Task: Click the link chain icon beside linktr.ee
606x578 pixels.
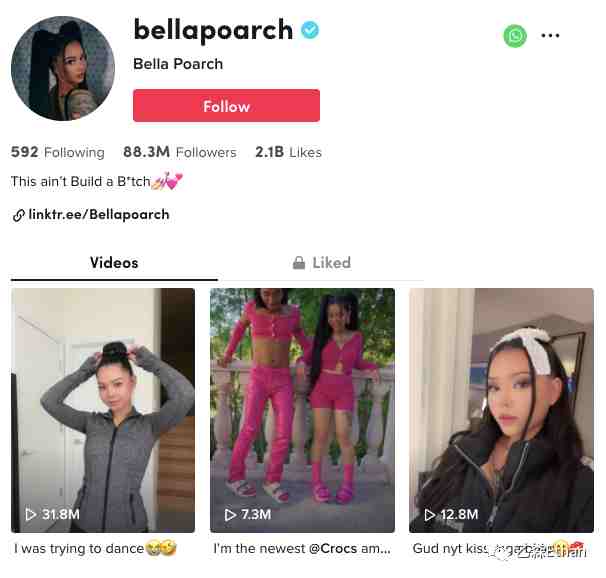Action: (x=19, y=215)
